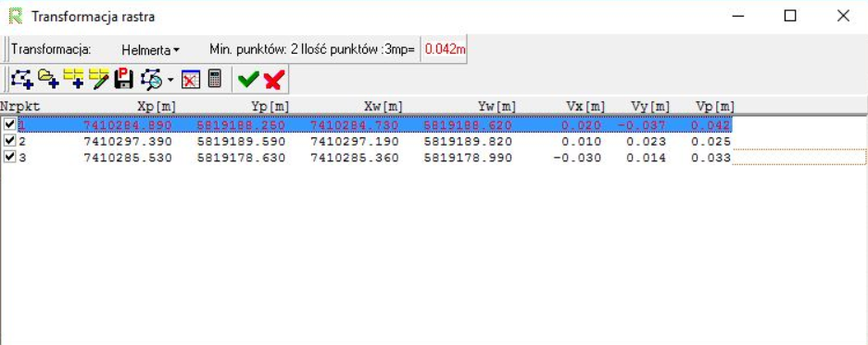Toggle the checkbox for point 2
The height and width of the screenshot is (345, 868).
click(x=9, y=141)
